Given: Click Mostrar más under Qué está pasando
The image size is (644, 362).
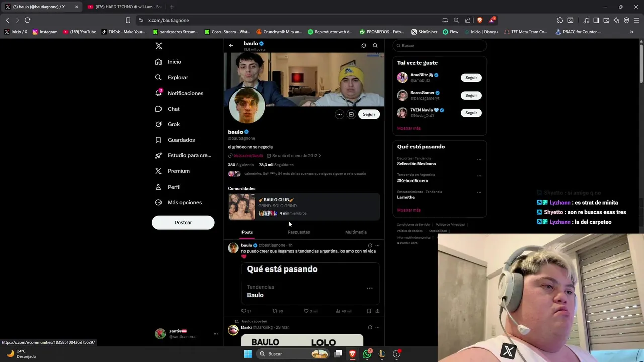Looking at the screenshot, I should (409, 210).
